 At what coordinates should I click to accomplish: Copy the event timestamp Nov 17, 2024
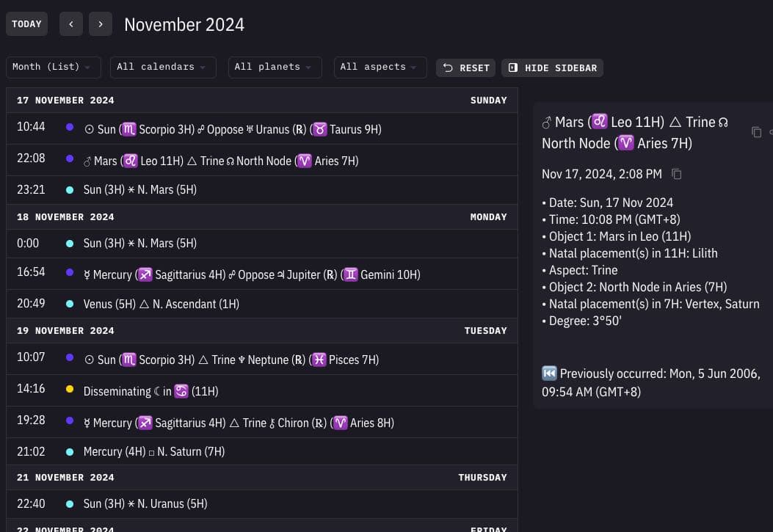click(676, 175)
